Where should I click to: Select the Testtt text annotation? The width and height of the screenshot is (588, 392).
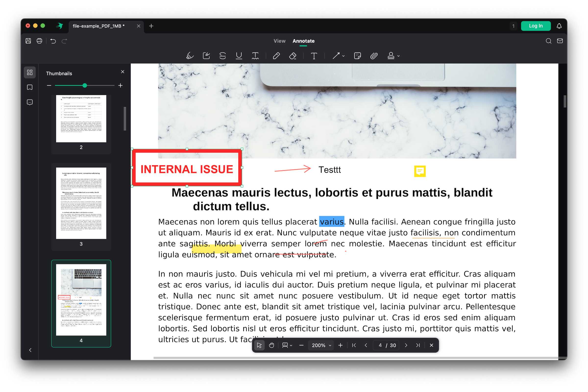click(330, 170)
